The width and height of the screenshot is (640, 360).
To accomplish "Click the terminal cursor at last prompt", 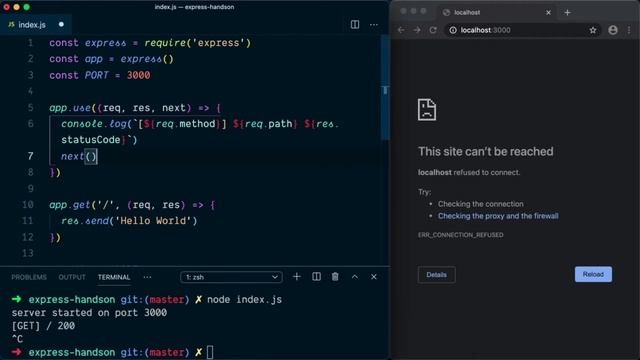I will pyautogui.click(x=210, y=352).
